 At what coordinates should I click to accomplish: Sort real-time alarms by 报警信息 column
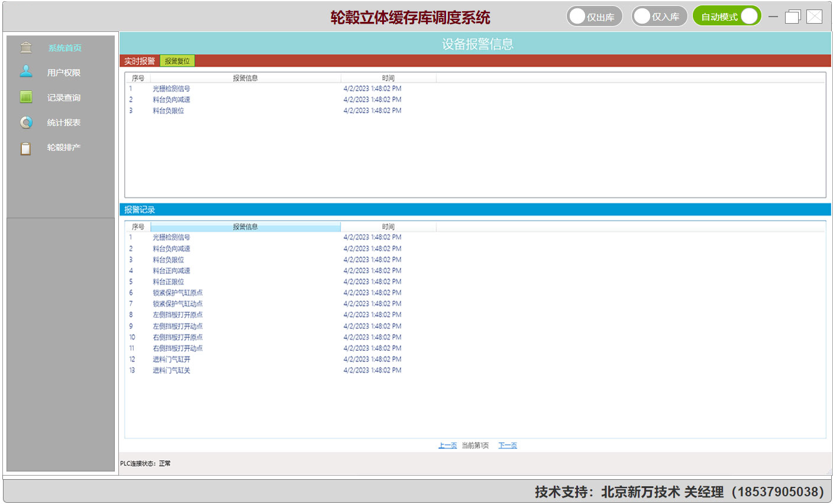pyautogui.click(x=246, y=77)
